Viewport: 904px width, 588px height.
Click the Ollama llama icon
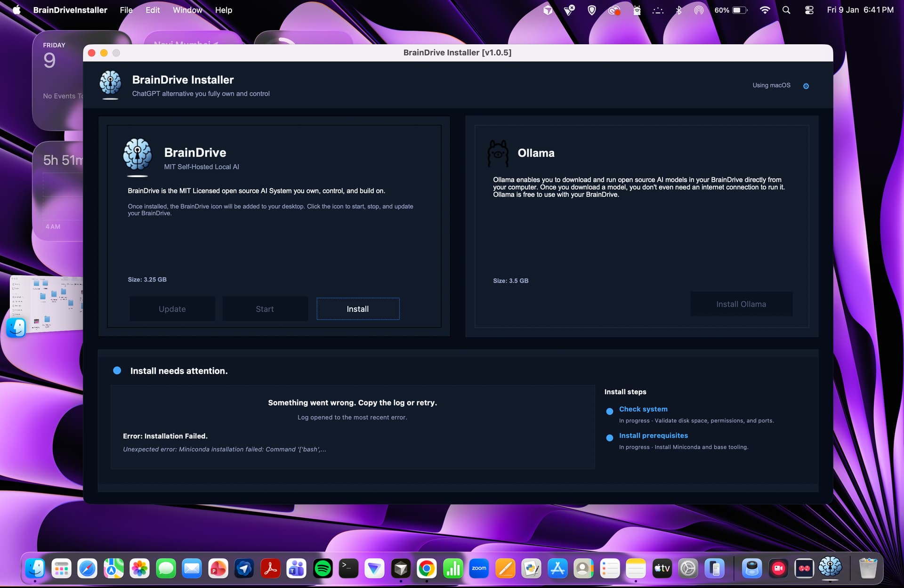click(x=498, y=153)
